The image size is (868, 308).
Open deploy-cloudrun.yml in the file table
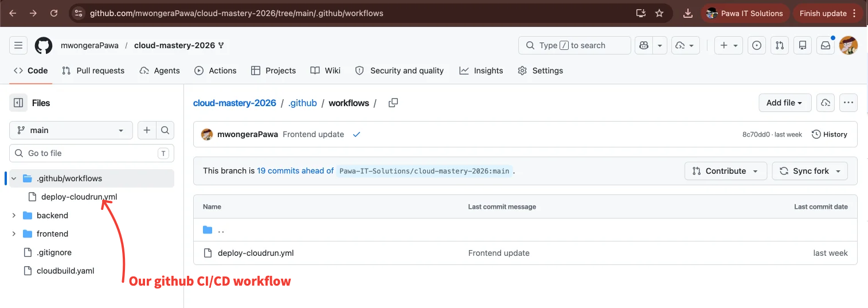tap(256, 253)
